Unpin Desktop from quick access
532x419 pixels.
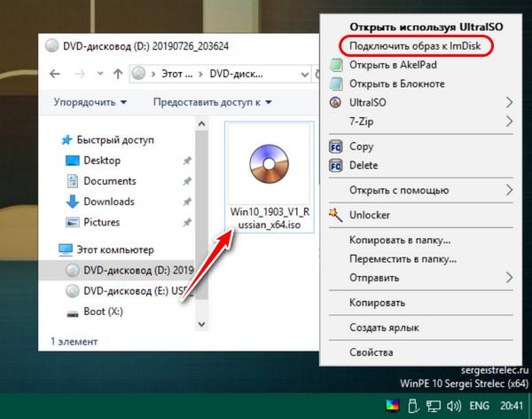click(187, 161)
